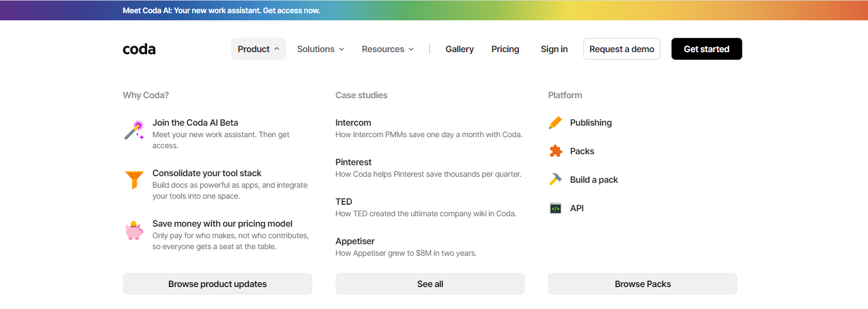Click the magic wand Coda AI icon
868x309 pixels.
[x=134, y=130]
